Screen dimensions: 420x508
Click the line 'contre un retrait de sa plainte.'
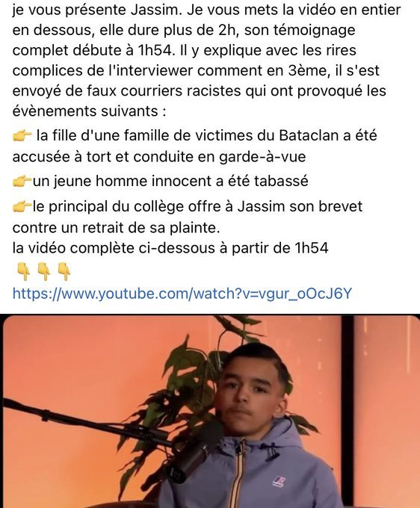(116, 227)
